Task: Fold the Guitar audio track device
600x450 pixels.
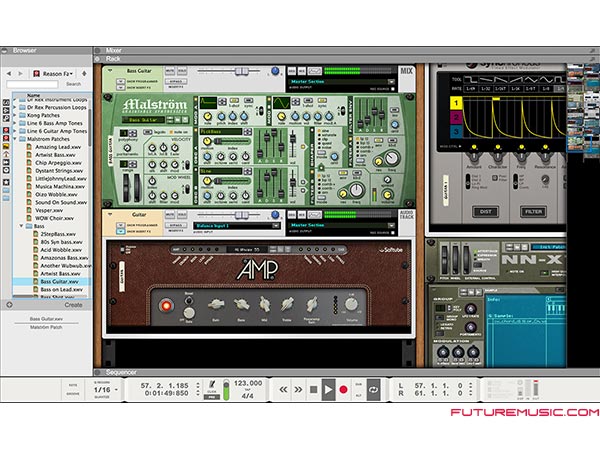Action: [x=110, y=214]
